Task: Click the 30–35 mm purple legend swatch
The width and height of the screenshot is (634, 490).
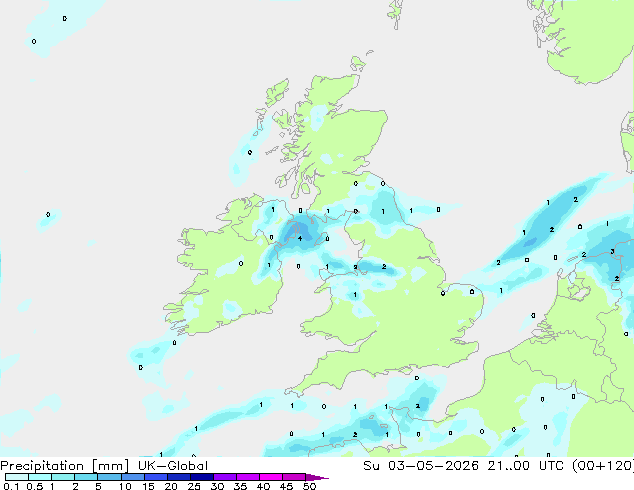Action: [225, 477]
